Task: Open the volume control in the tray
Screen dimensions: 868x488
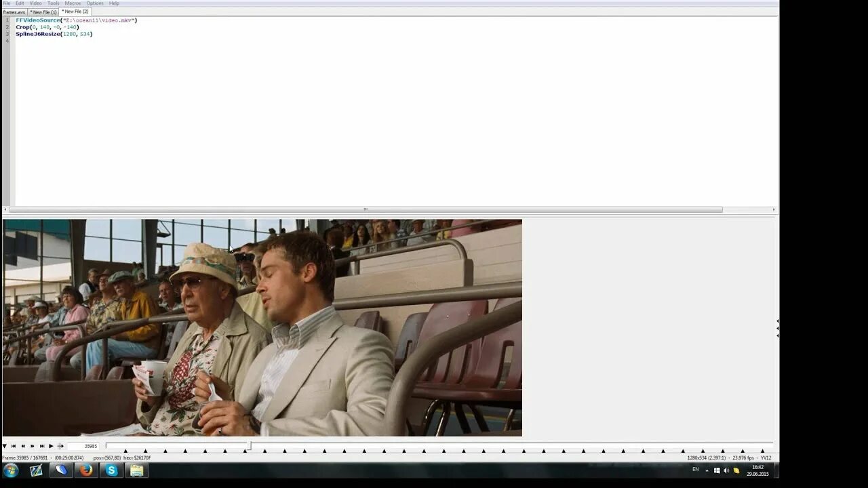Action: [x=726, y=470]
